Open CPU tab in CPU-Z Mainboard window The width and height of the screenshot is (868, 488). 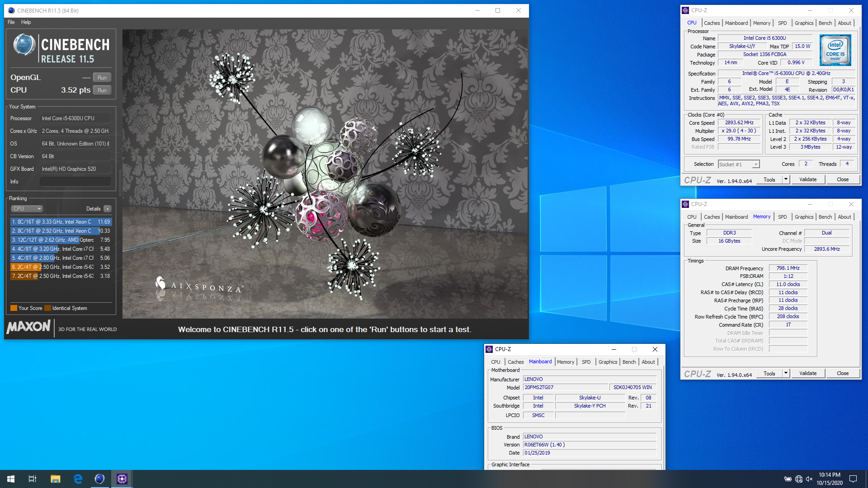point(495,362)
